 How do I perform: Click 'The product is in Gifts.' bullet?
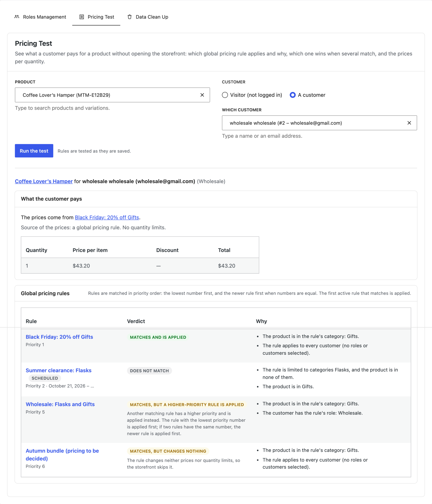pyautogui.click(x=288, y=386)
